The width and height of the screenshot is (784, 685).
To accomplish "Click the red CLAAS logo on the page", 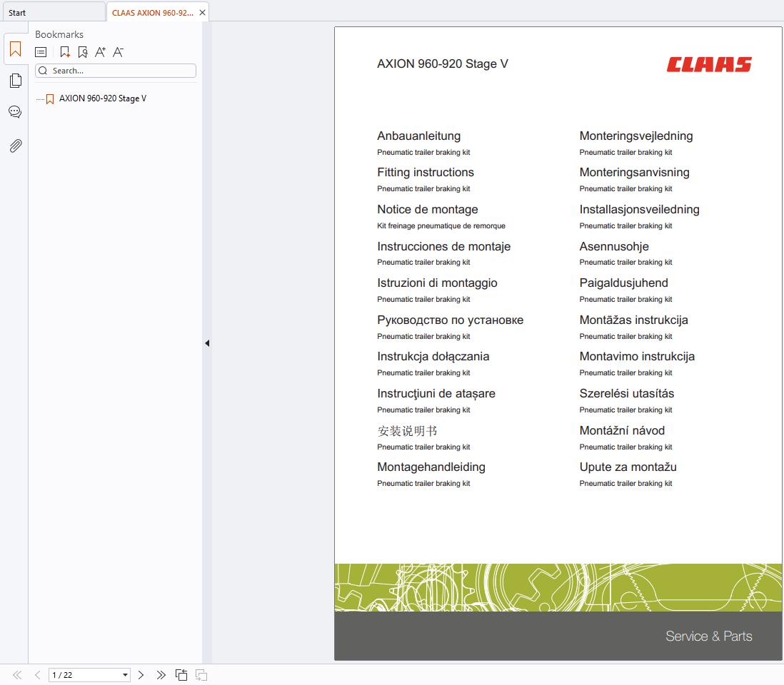I will click(709, 64).
